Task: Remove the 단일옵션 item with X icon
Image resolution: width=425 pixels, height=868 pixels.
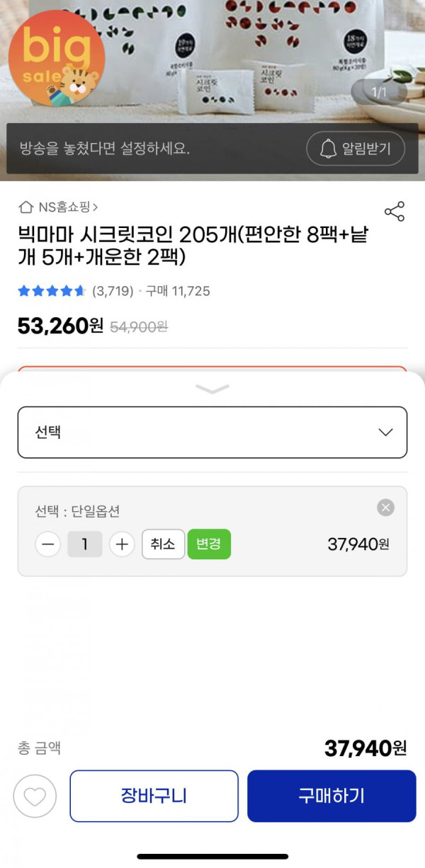Action: point(385,508)
